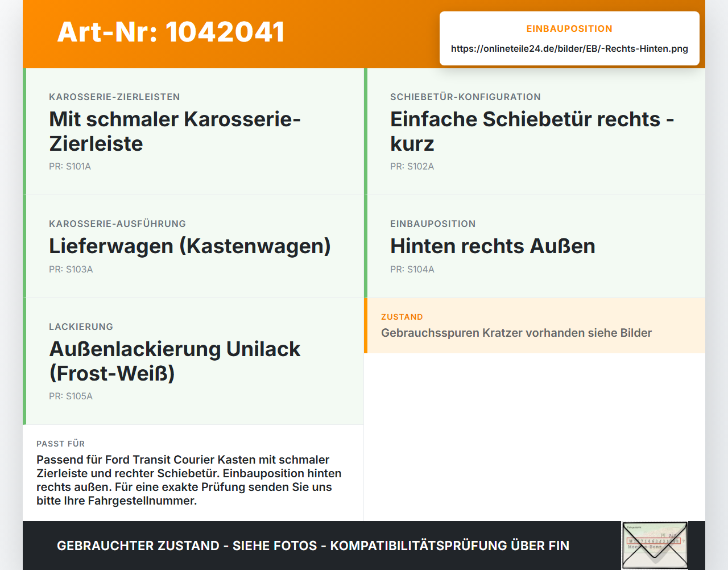Click the PR: S102A code
728x570 pixels.
412,167
